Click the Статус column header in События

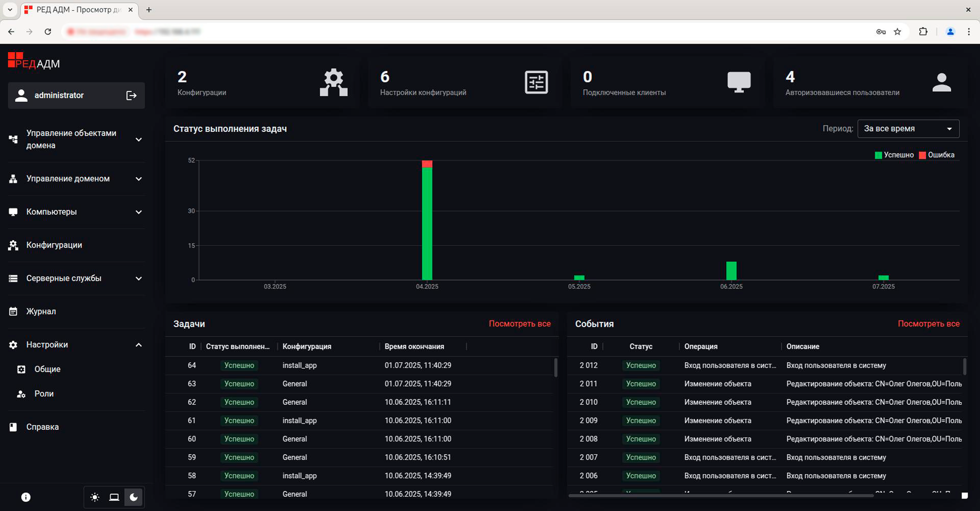641,346
